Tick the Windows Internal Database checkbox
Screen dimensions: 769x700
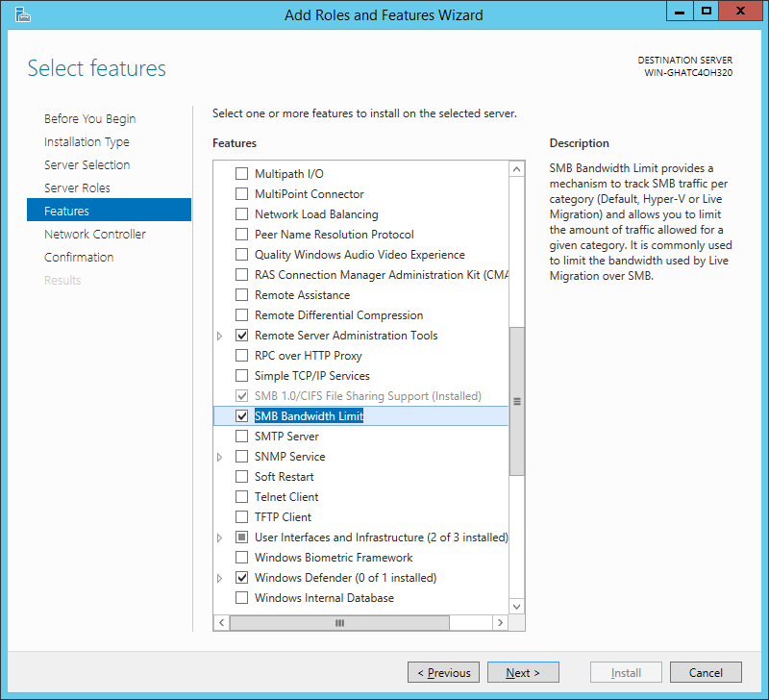(x=242, y=598)
